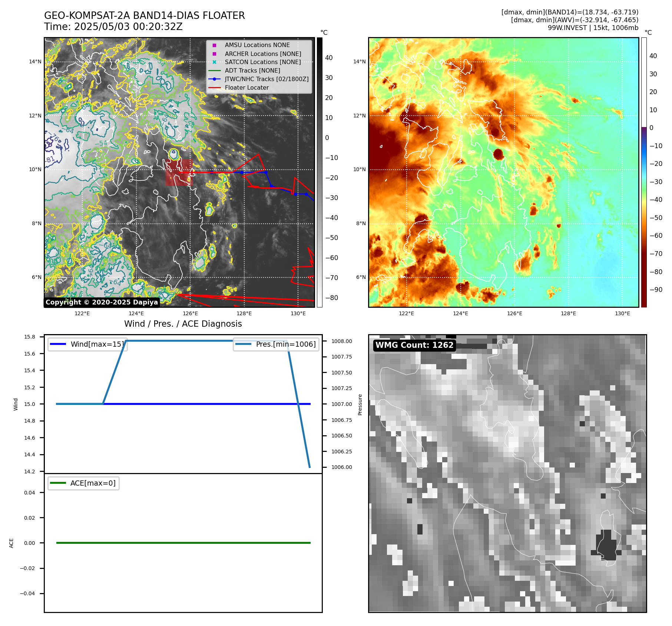Click '130°E' longitude label on the colored map

point(622,313)
